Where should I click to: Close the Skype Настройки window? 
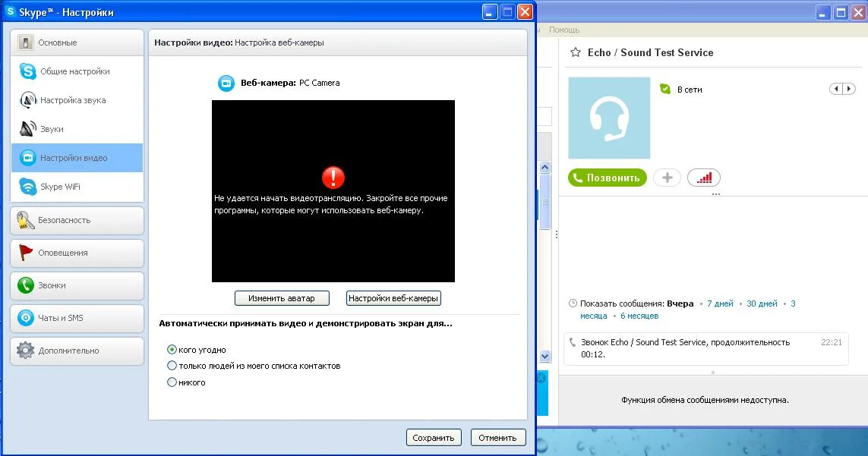pos(525,11)
